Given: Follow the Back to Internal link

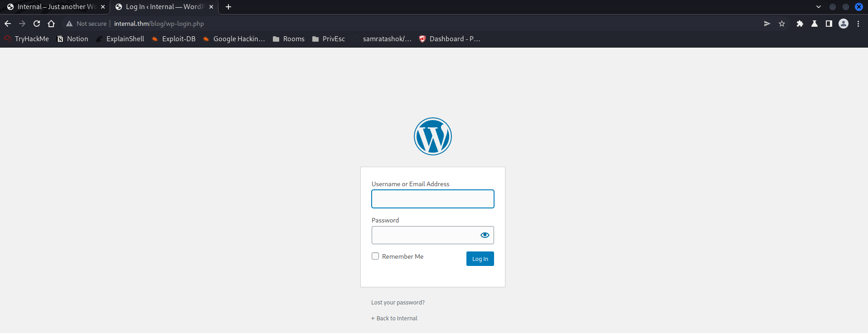Looking at the screenshot, I should 394,319.
